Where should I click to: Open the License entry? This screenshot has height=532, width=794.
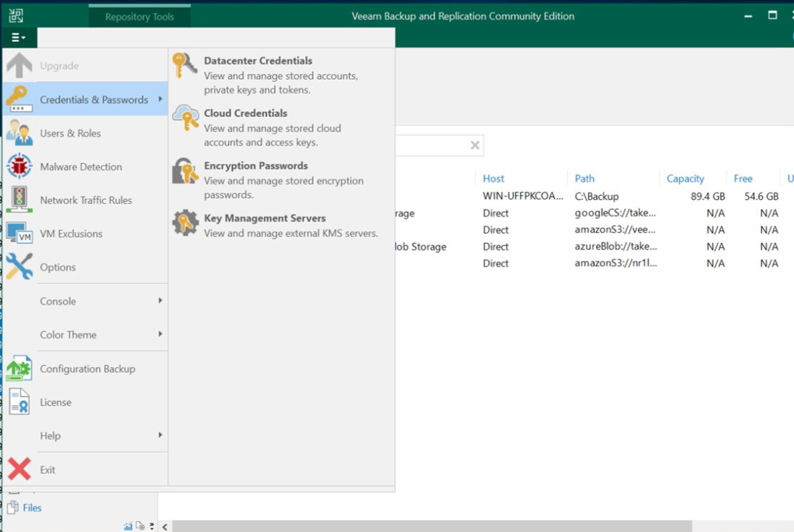point(85,402)
